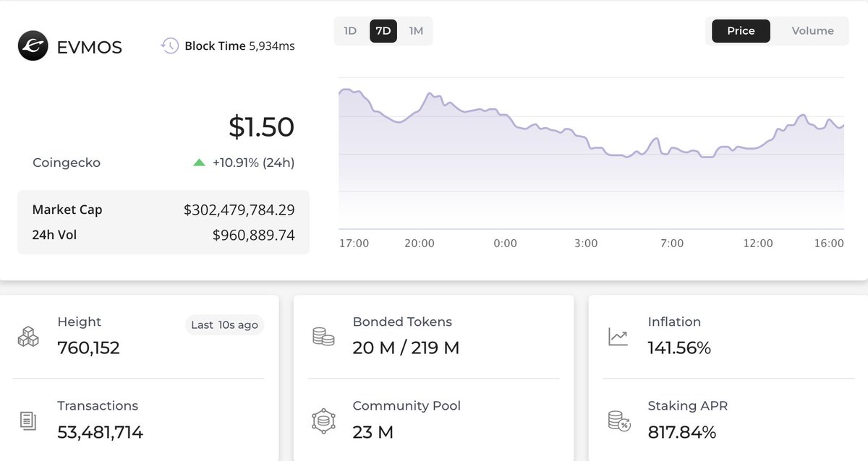The image size is (868, 461).
Task: Click the Transactions document icon
Action: (27, 421)
